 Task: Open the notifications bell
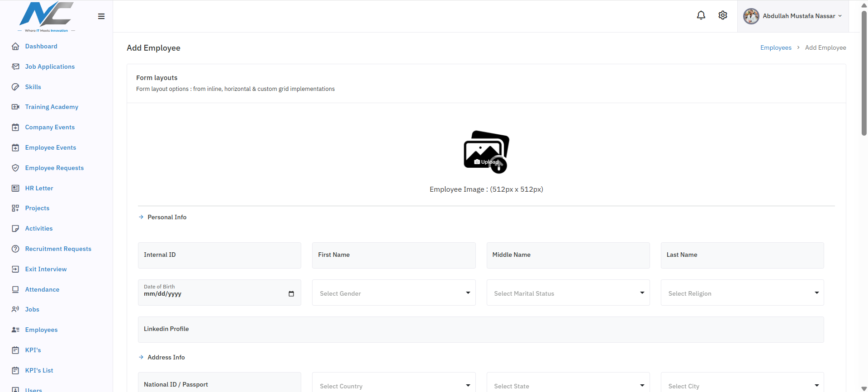point(701,15)
